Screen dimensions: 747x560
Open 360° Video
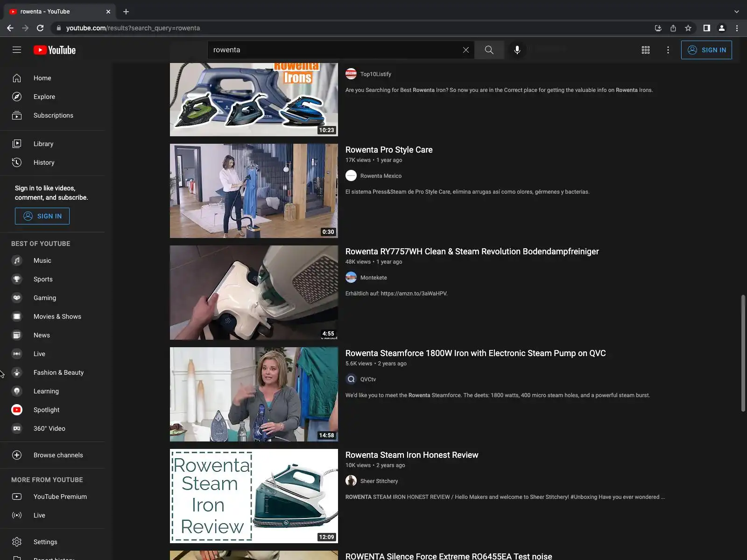[x=52, y=428]
